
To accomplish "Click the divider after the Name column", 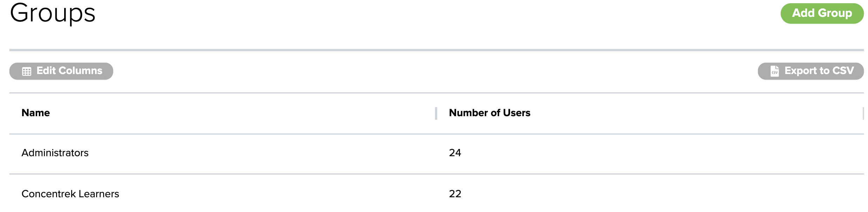I will click(436, 113).
